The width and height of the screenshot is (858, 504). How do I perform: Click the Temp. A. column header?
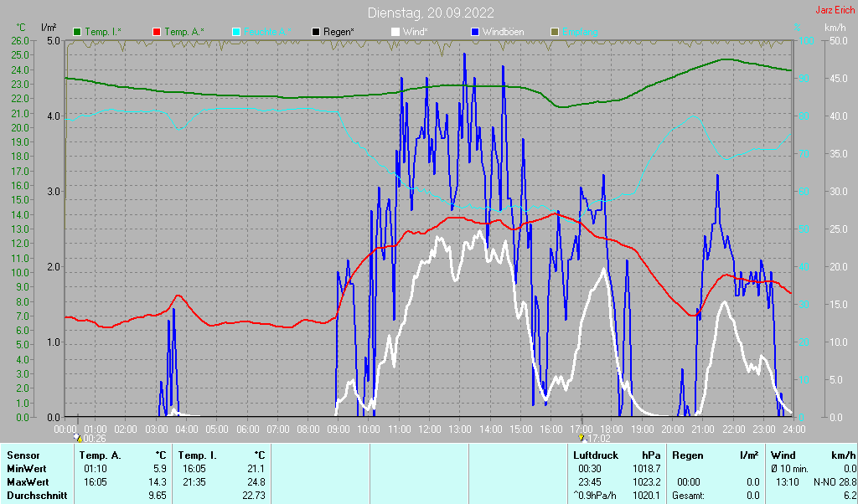click(x=101, y=455)
